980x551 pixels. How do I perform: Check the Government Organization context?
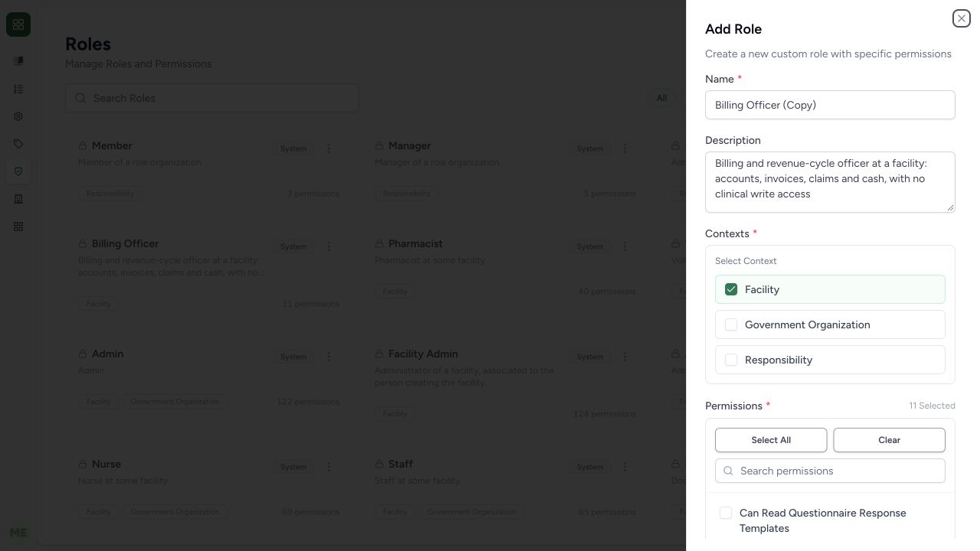731,324
